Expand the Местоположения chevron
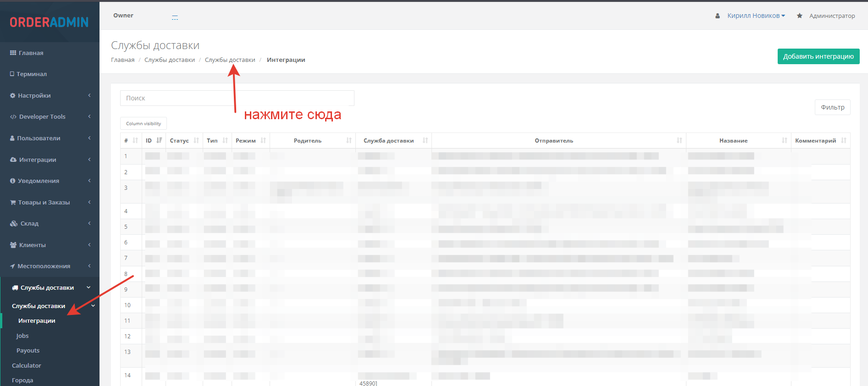The width and height of the screenshot is (868, 386). click(89, 266)
